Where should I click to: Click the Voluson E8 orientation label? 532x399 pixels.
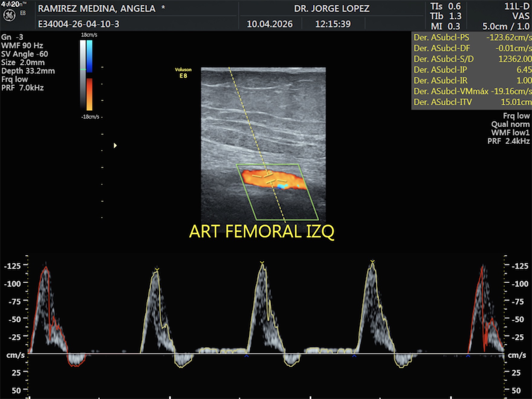183,73
